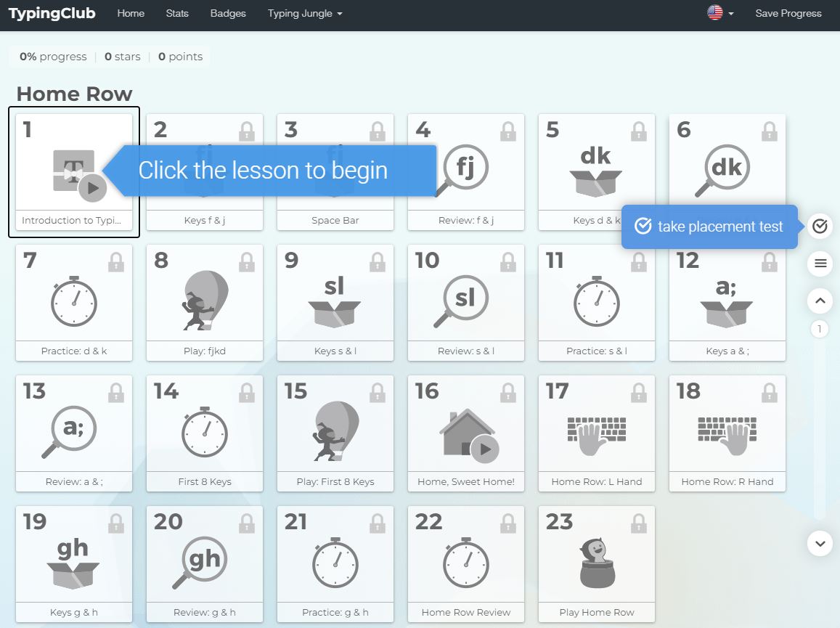Click the balloon ninja icon in Play: fjkd
The width and height of the screenshot is (840, 628).
pyautogui.click(x=205, y=300)
